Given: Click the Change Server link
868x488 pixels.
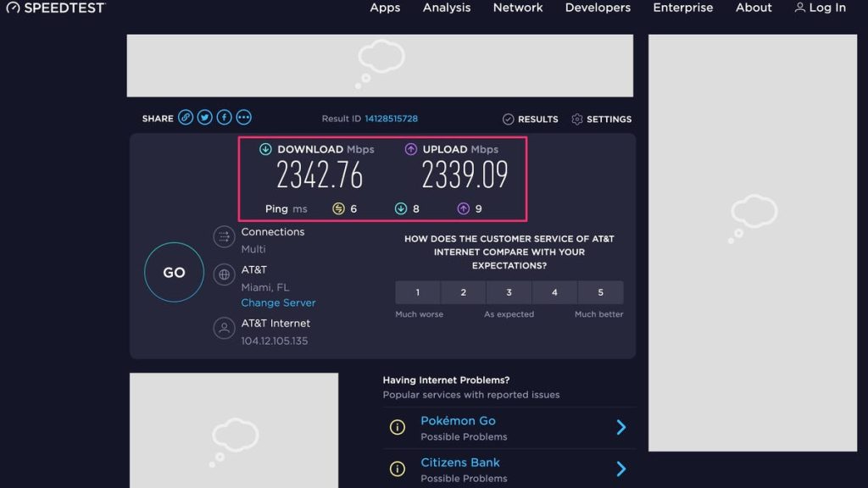Looking at the screenshot, I should (x=278, y=302).
